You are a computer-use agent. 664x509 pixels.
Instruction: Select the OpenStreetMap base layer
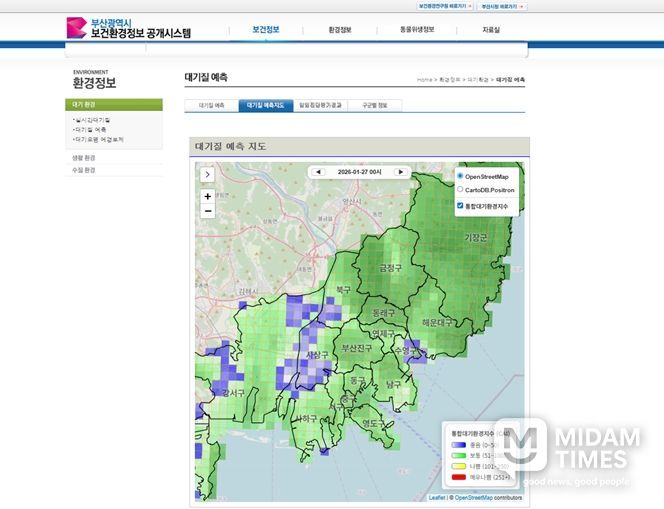pyautogui.click(x=460, y=176)
